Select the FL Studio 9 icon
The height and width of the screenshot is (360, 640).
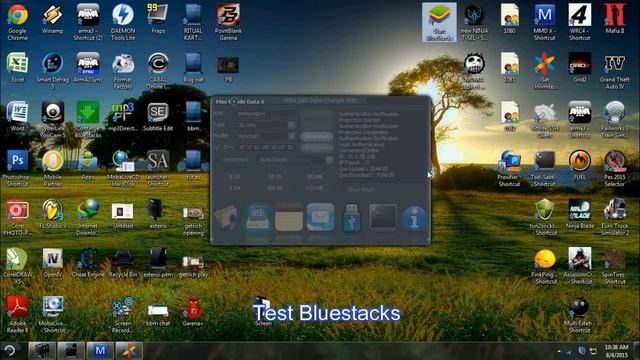[53, 213]
